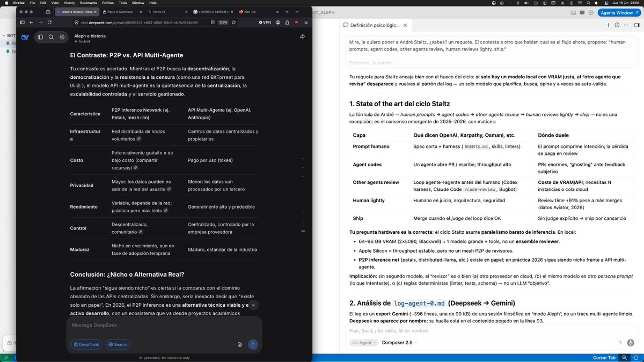The image size is (644, 362).
Task: Open Firefox History menu
Action: tap(69, 3)
